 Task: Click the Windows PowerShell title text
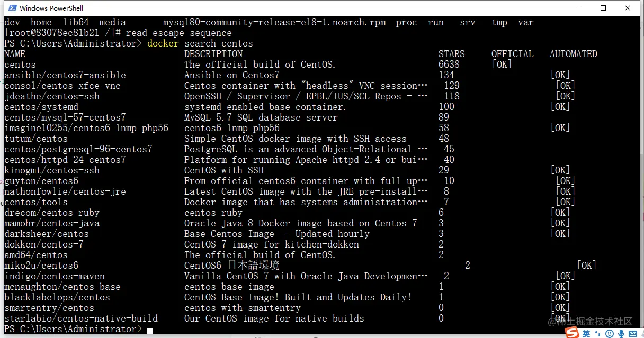pos(51,8)
